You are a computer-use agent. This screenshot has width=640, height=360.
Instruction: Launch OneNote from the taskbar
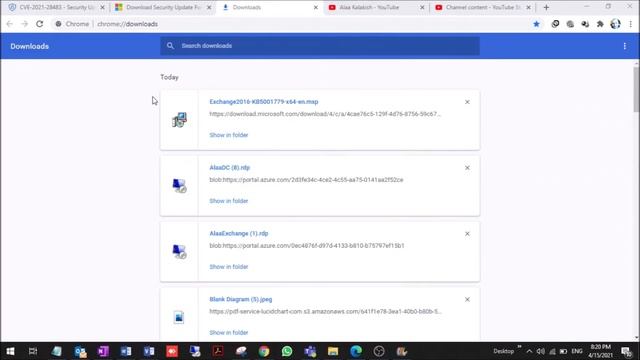click(103, 351)
